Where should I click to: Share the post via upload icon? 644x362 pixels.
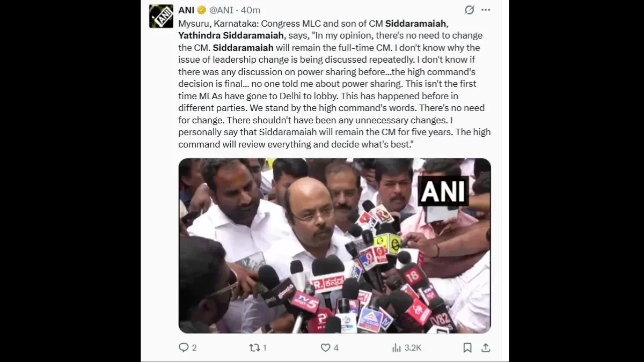click(486, 348)
